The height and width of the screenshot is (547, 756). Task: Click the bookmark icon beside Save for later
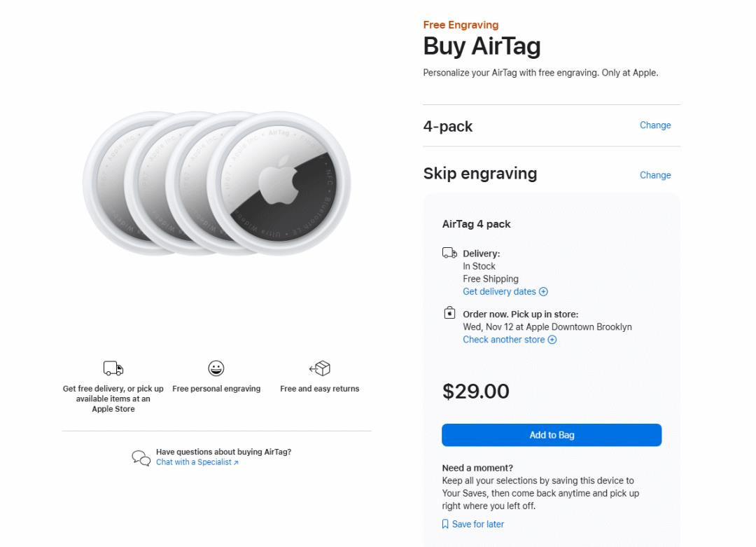point(445,524)
